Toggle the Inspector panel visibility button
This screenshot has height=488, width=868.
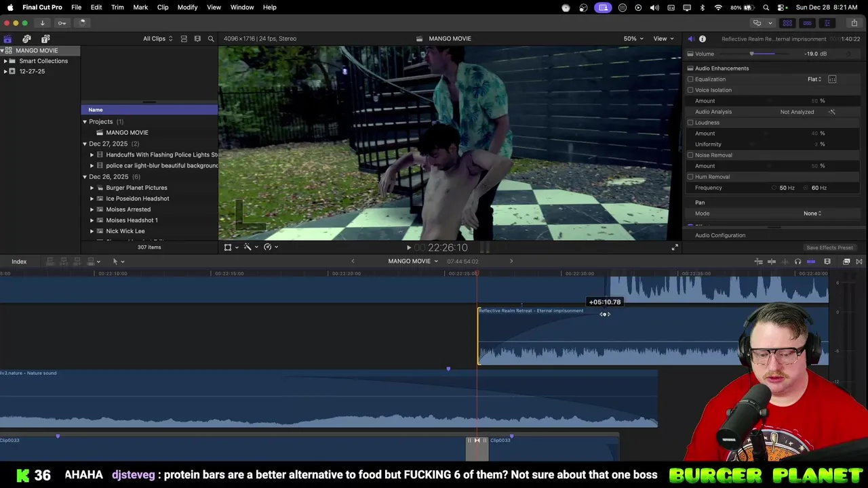[827, 22]
